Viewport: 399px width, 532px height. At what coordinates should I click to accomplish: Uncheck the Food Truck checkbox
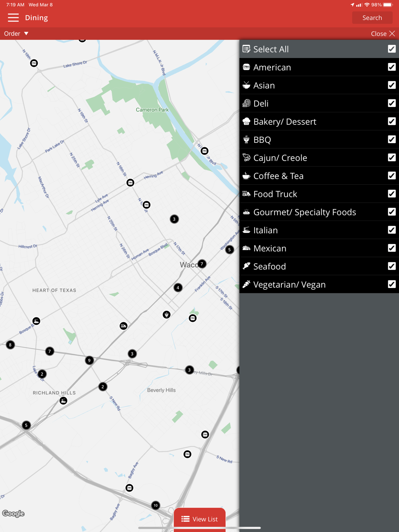(392, 193)
